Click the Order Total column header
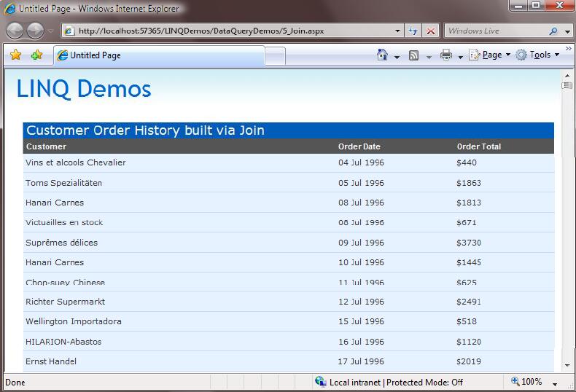The height and width of the screenshot is (392, 576). point(478,146)
